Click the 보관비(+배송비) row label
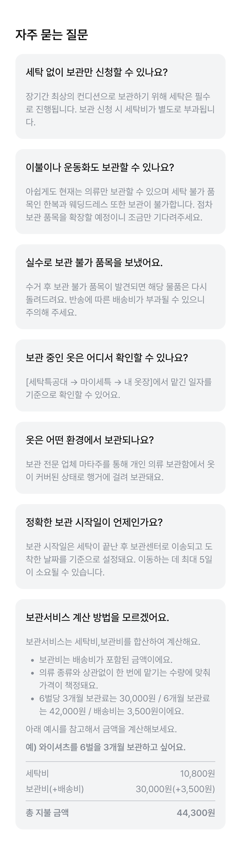Image resolution: width=241 pixels, height=868 pixels. (x=55, y=789)
